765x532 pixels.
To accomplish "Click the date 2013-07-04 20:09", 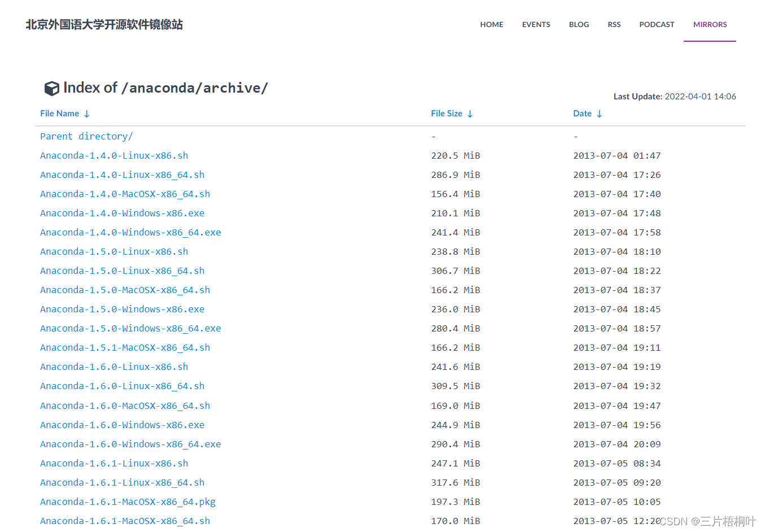I will click(x=617, y=444).
